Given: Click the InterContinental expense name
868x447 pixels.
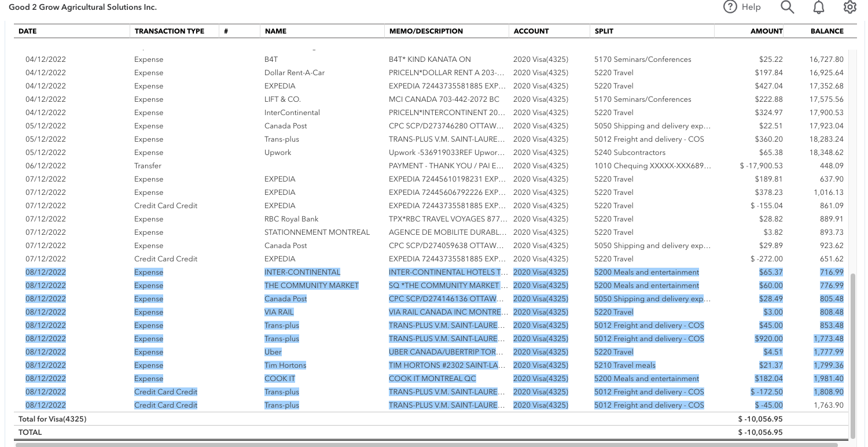Looking at the screenshot, I should [x=292, y=113].
